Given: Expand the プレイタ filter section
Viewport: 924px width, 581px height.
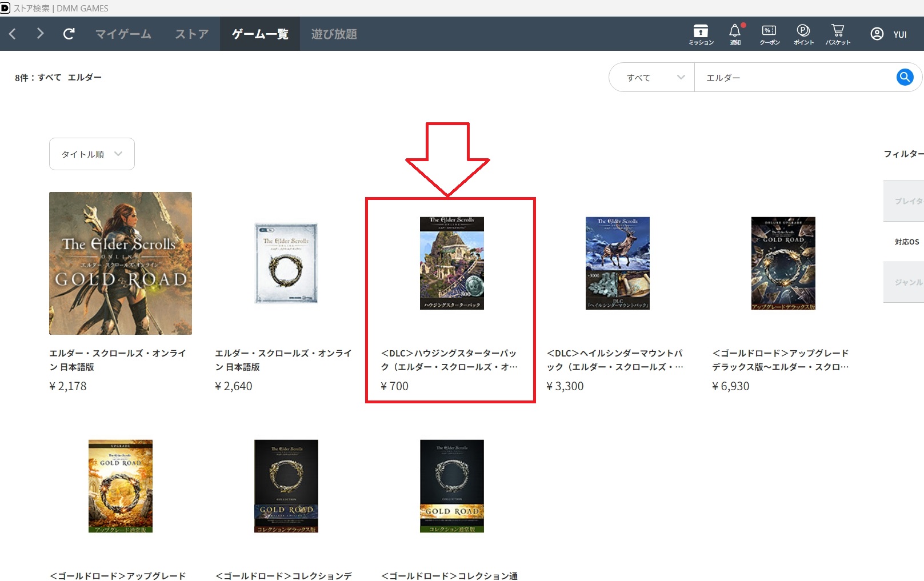Looking at the screenshot, I should click(903, 201).
